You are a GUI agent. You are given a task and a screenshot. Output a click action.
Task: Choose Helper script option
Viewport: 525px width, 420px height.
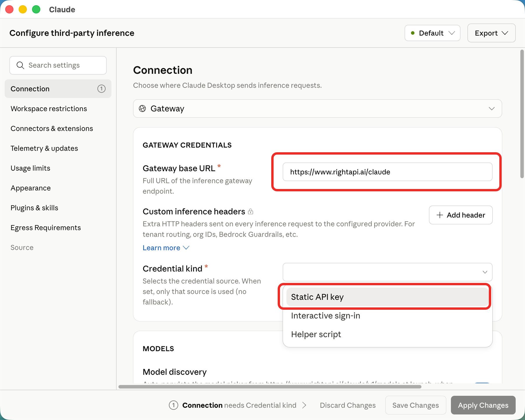point(387,334)
